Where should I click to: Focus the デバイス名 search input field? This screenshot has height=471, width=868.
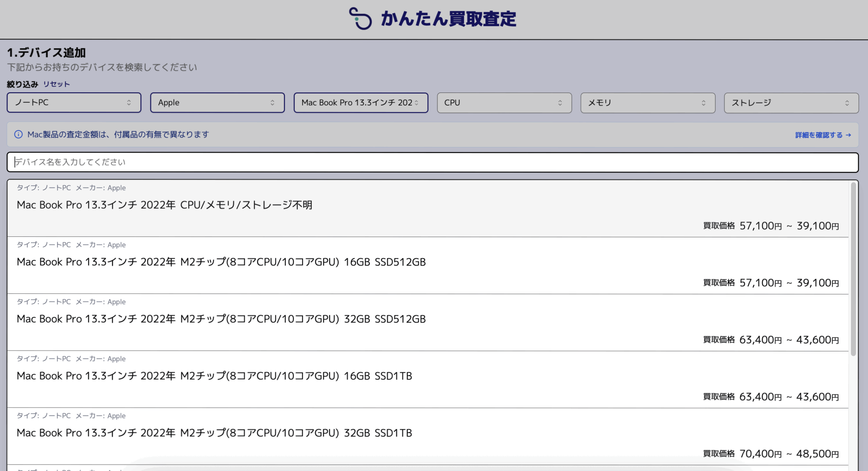432,162
